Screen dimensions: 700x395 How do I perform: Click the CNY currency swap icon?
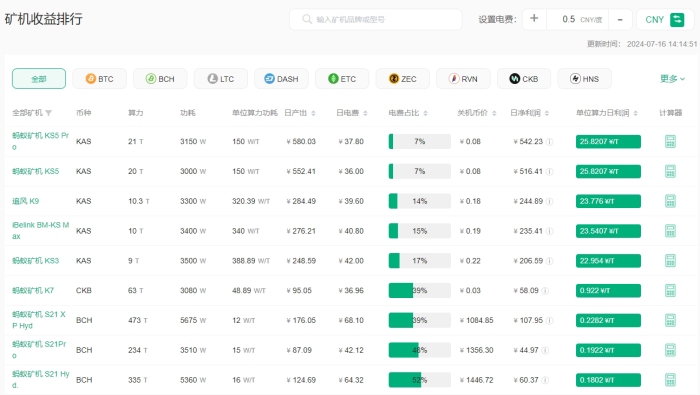pyautogui.click(x=677, y=20)
